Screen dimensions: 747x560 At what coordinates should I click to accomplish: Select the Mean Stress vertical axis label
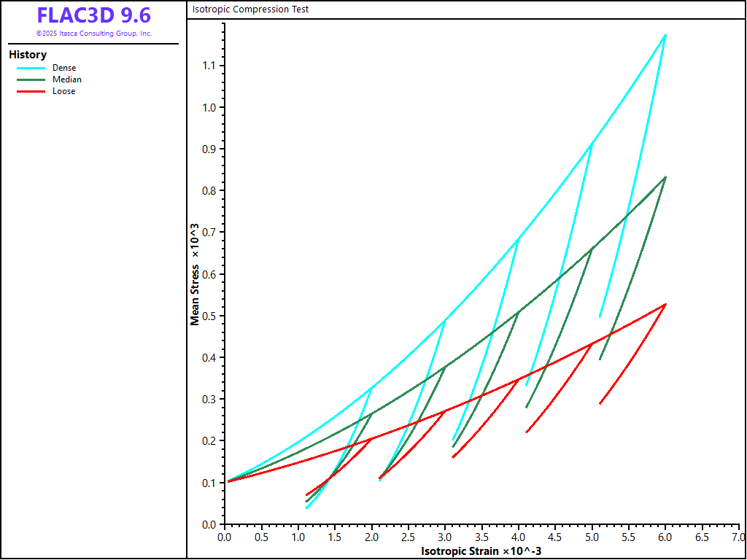[195, 273]
